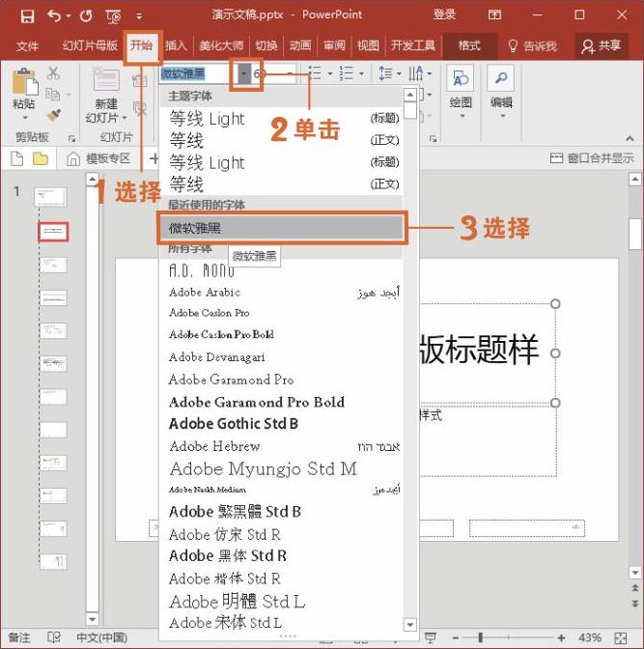Open 模板专区 home tab

[98, 158]
